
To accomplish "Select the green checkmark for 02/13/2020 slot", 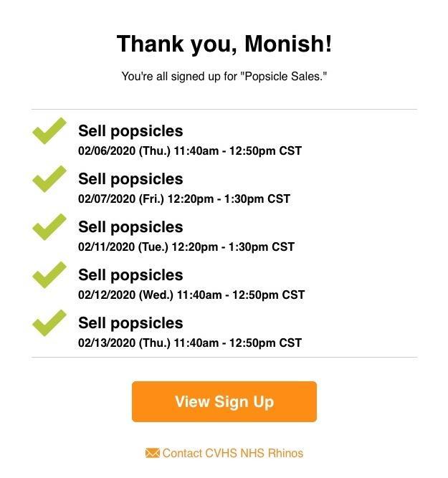I will 49,324.
